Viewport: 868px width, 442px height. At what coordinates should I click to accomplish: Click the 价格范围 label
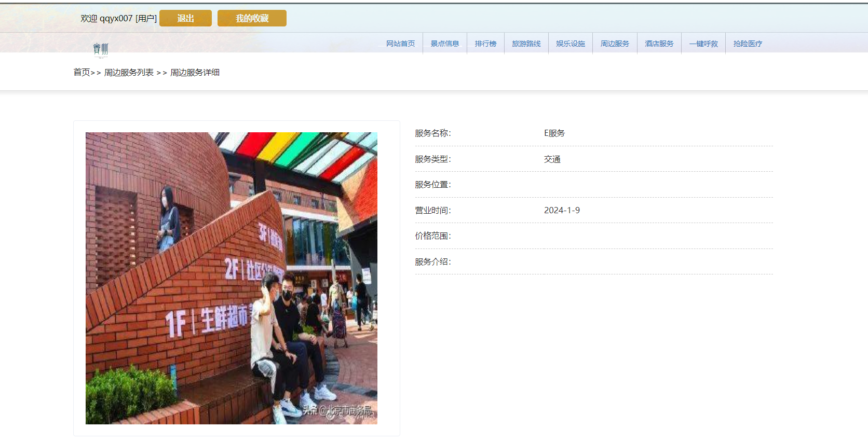[x=433, y=236]
